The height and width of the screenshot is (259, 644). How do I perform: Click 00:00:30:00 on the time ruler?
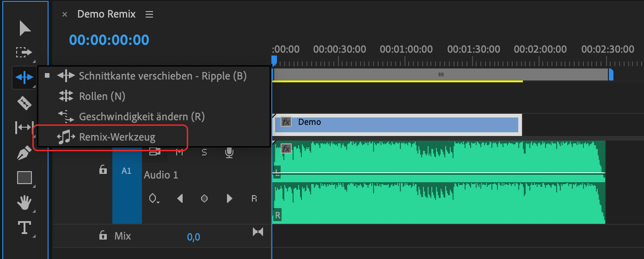339,49
